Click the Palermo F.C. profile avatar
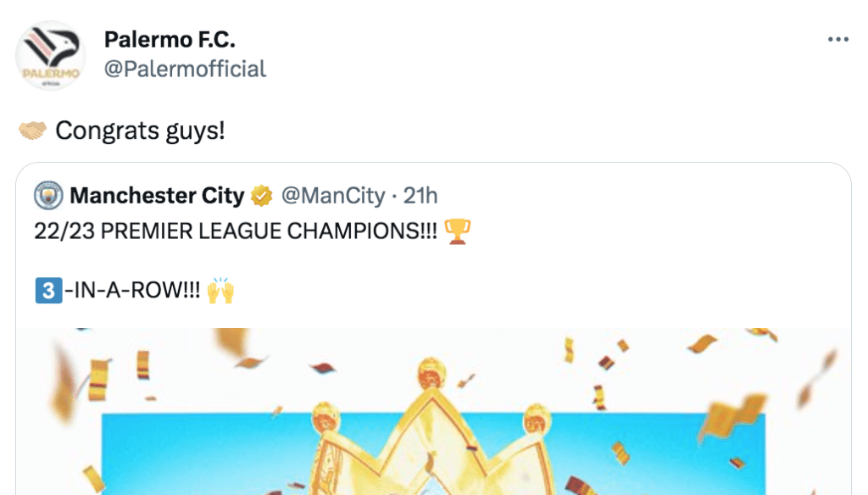This screenshot has height=495, width=868. (50, 55)
